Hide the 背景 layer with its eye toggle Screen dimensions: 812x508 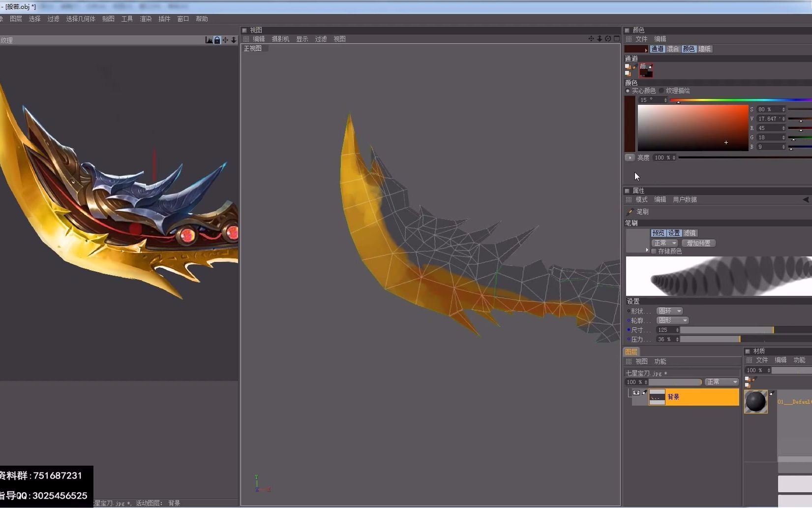click(636, 392)
